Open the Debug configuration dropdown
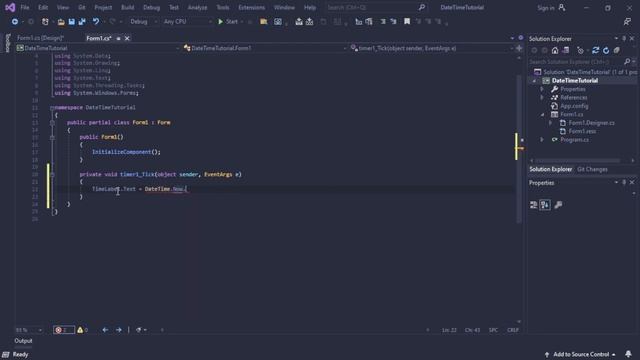 [143, 22]
